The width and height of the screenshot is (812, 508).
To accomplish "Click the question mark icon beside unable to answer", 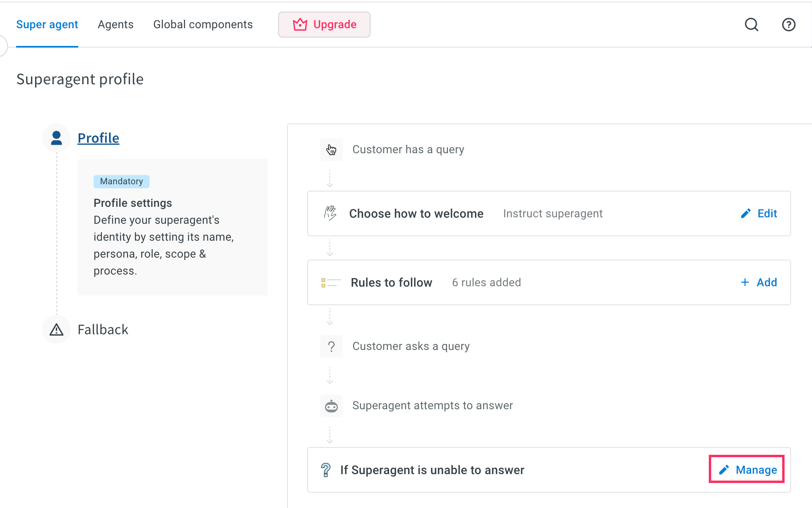I will click(x=325, y=470).
